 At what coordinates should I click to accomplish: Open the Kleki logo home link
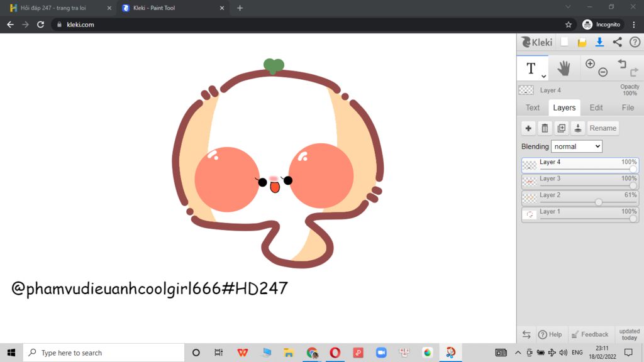[536, 42]
